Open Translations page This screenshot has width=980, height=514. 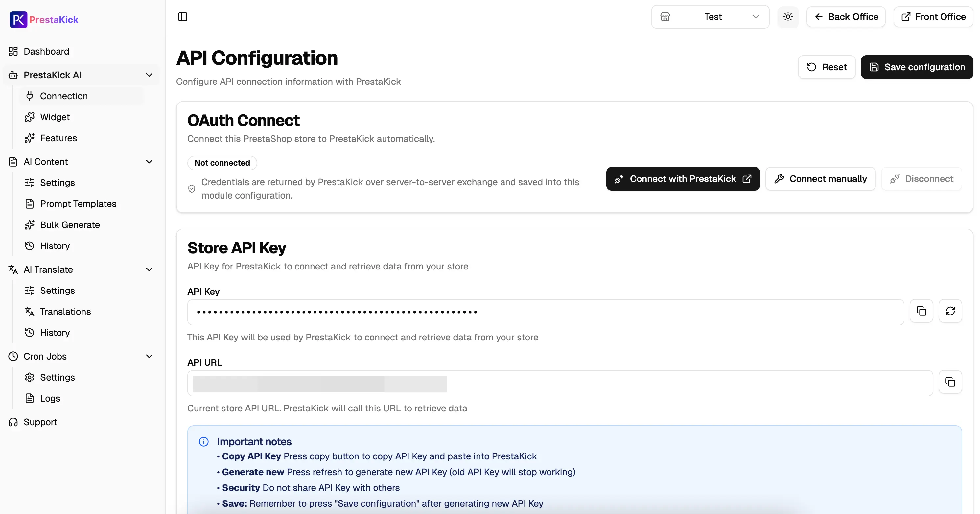tap(65, 312)
